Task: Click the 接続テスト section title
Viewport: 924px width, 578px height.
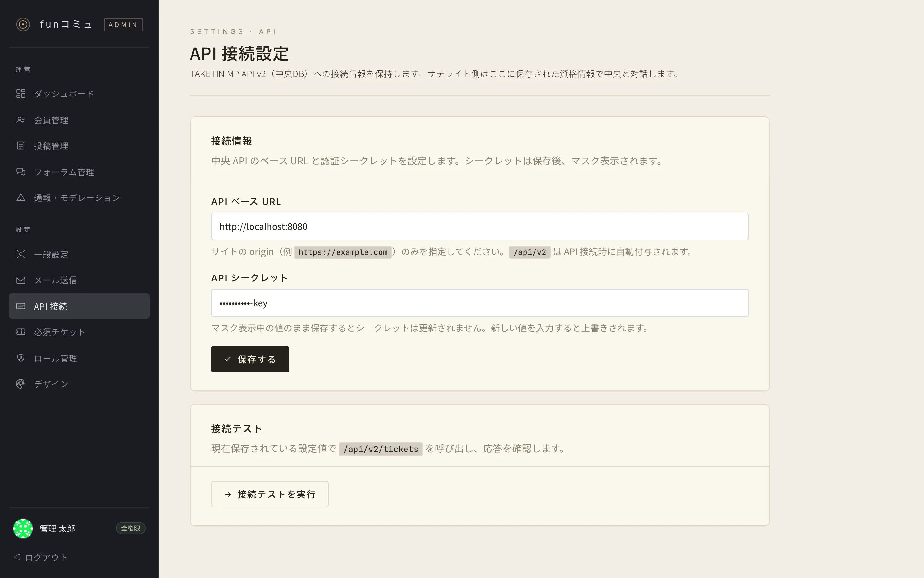Action: click(236, 429)
